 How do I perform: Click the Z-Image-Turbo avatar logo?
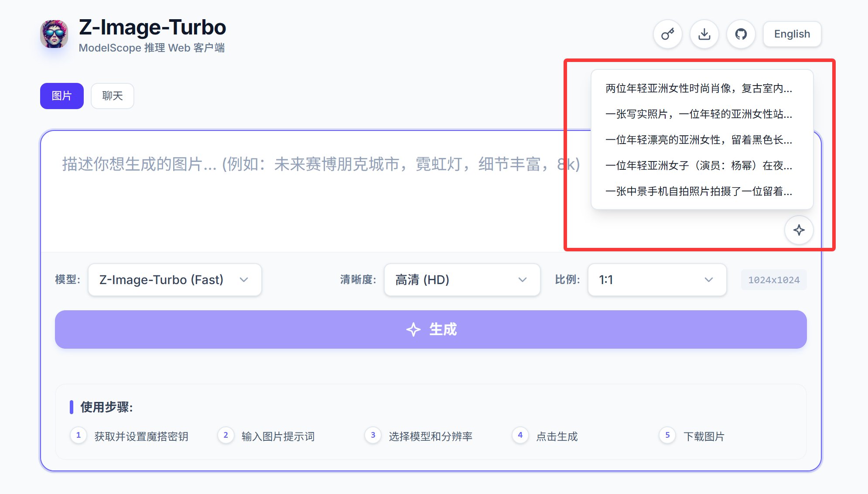click(x=54, y=34)
